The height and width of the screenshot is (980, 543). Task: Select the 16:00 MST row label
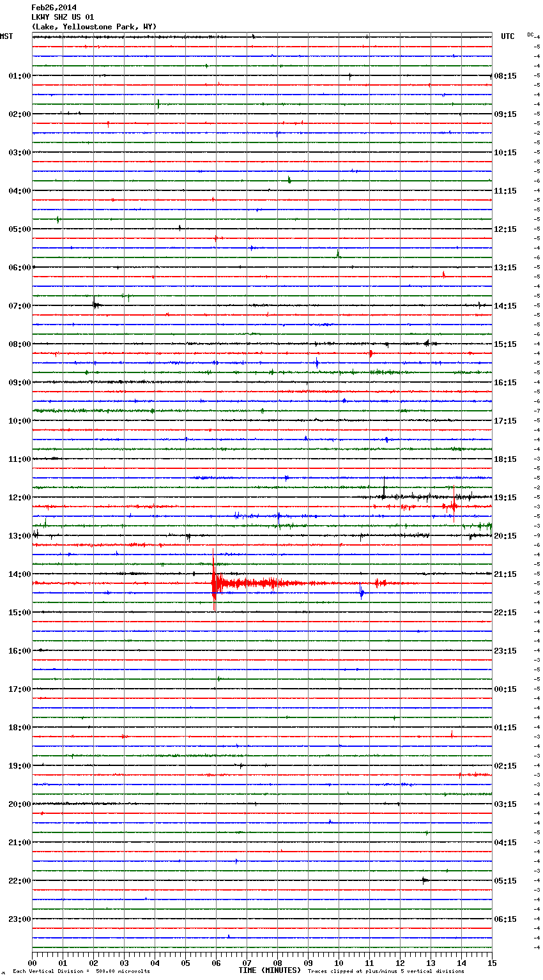(x=20, y=651)
